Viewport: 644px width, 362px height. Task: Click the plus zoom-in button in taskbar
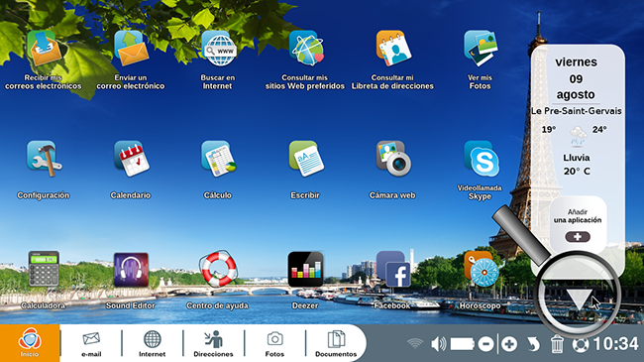pos(509,344)
